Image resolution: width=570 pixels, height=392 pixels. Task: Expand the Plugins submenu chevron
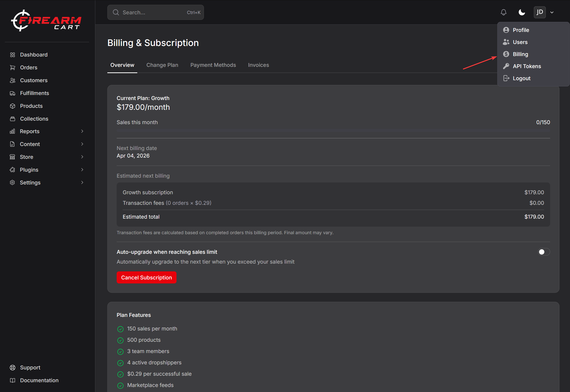click(82, 170)
